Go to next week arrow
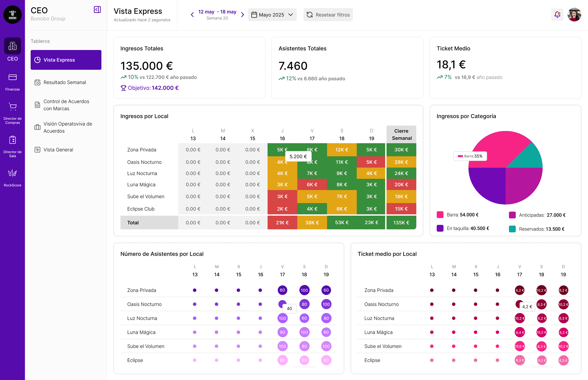 point(242,14)
